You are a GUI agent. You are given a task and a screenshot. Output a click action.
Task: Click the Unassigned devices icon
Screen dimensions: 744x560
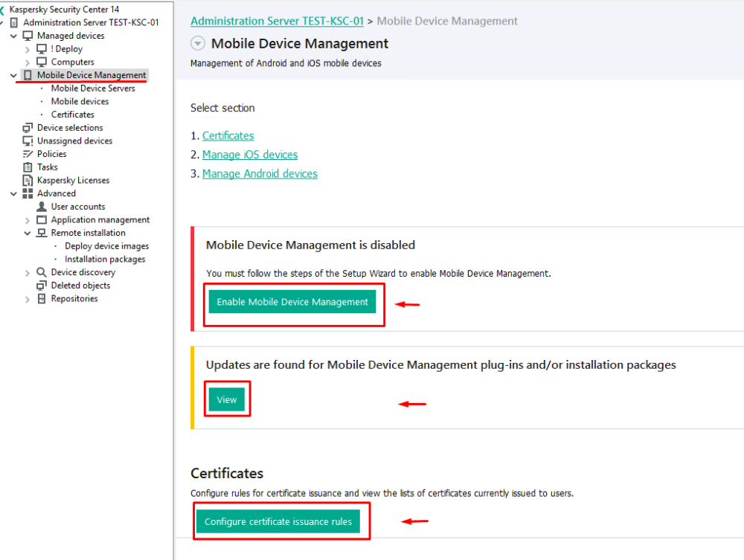click(28, 141)
